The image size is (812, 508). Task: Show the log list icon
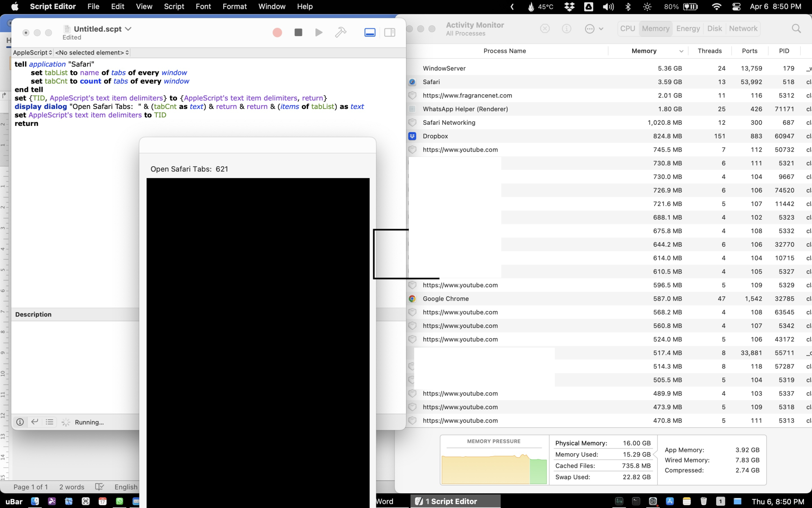(50, 422)
